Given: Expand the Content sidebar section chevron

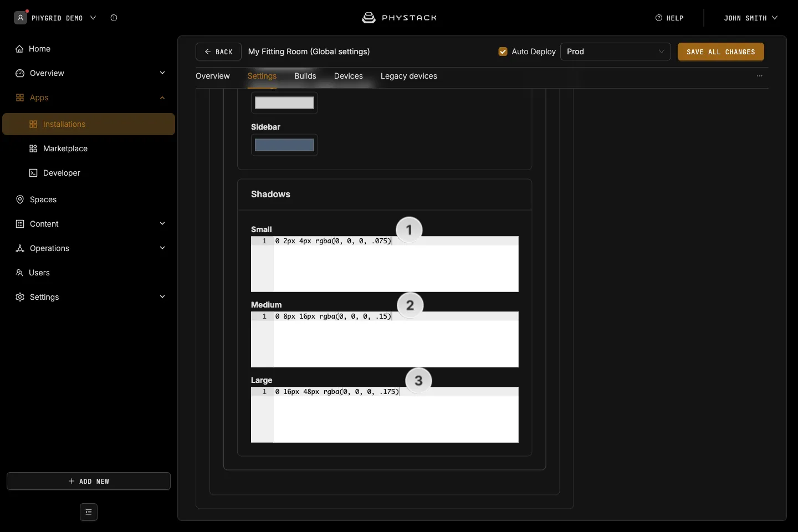Looking at the screenshot, I should coord(162,224).
